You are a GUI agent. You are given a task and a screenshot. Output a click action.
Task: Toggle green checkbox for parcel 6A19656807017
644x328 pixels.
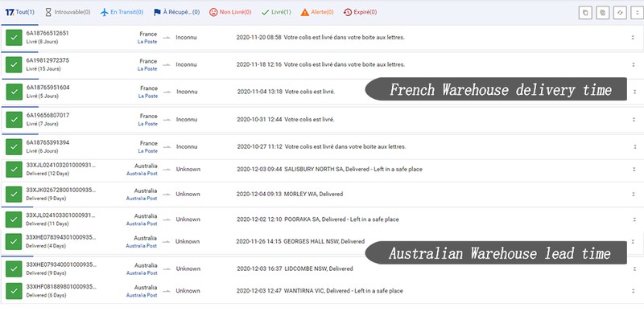tap(14, 120)
